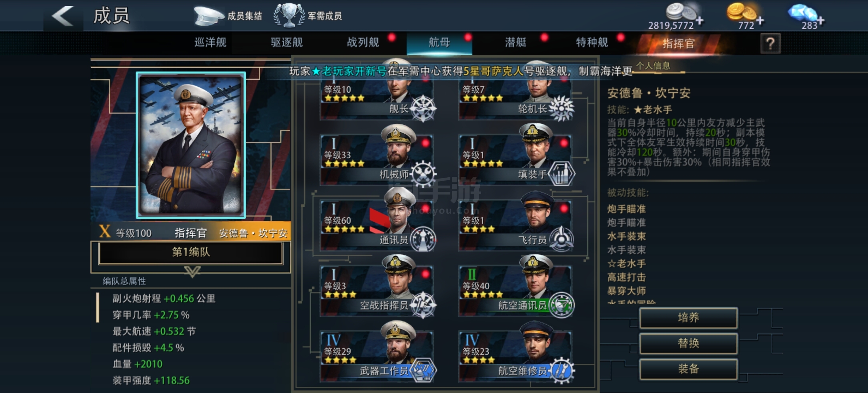Click the 替换 button

pos(688,343)
